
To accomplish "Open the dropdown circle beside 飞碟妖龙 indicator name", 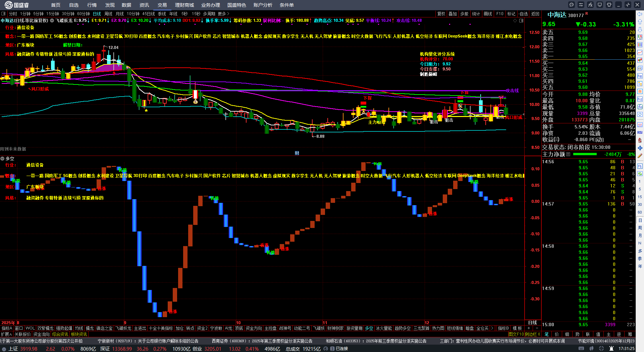I will pos(52,20).
